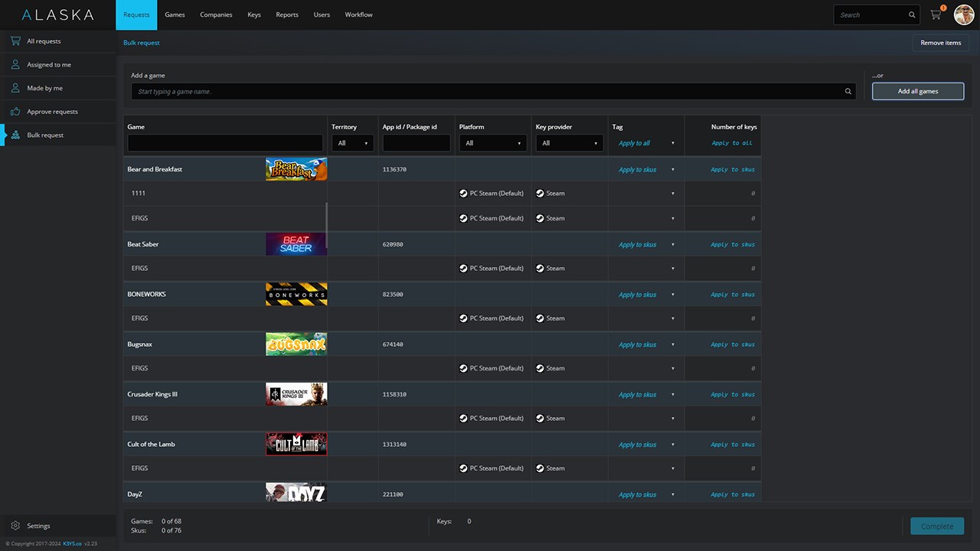Open All requests in the sidebar
Image resolution: width=980 pixels, height=551 pixels.
pos(58,41)
